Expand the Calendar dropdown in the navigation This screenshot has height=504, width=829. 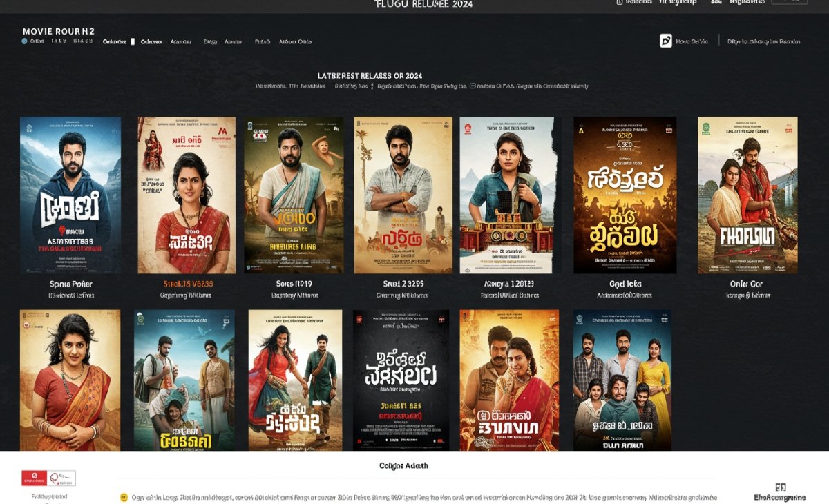[x=151, y=41]
